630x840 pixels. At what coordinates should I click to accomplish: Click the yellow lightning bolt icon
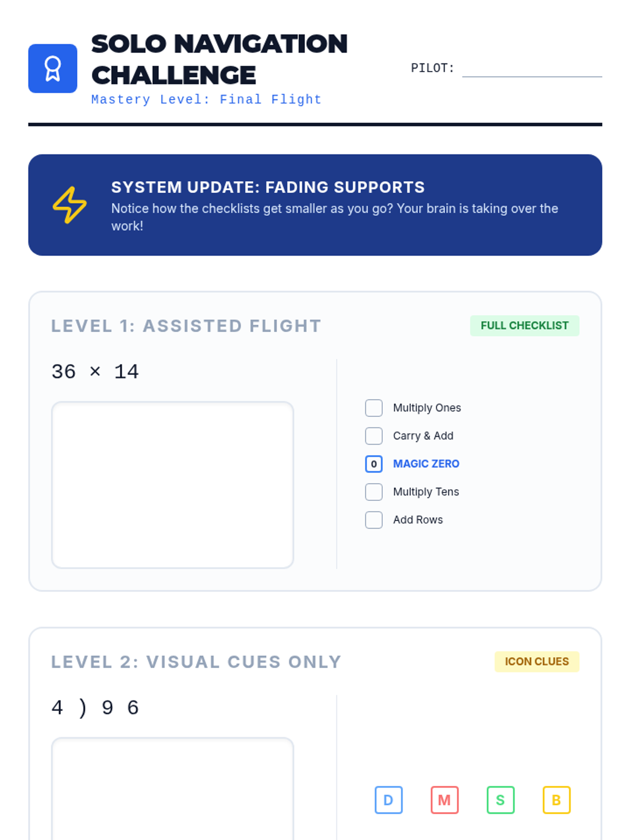click(69, 205)
